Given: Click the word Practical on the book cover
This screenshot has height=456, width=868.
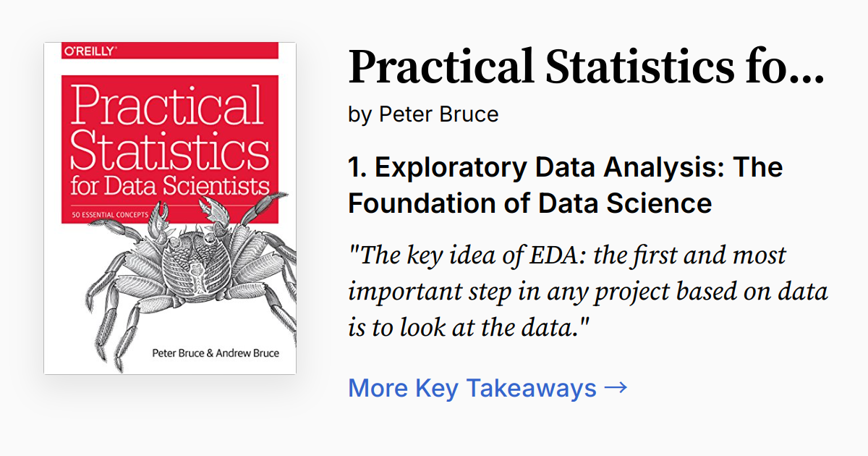Looking at the screenshot, I should click(167, 106).
